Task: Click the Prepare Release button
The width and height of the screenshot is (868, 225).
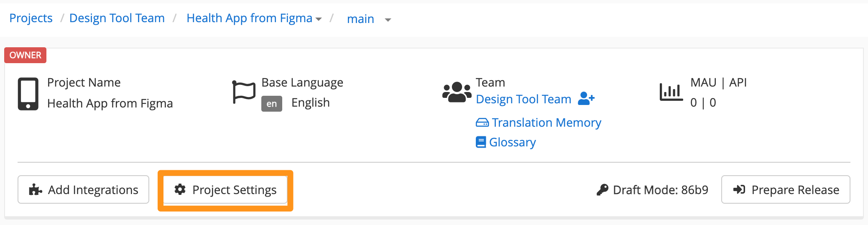Action: pos(786,189)
